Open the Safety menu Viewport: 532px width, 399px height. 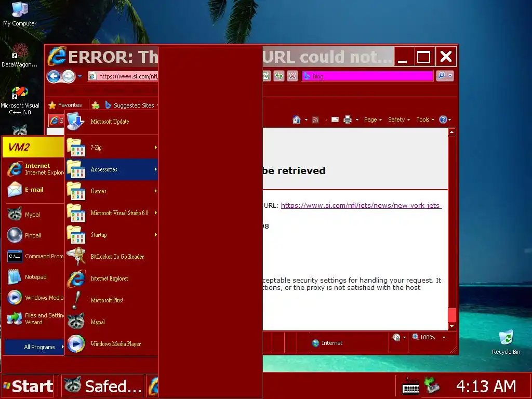[399, 119]
